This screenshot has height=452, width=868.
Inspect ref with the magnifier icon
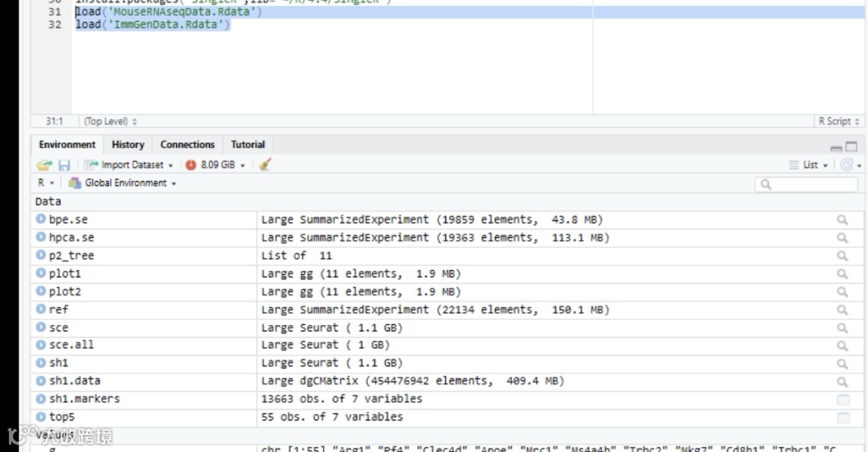click(842, 310)
